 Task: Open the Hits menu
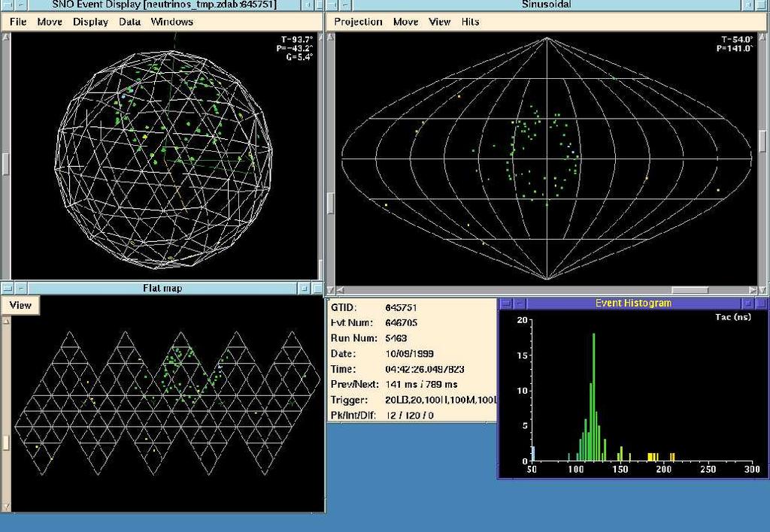click(x=470, y=22)
